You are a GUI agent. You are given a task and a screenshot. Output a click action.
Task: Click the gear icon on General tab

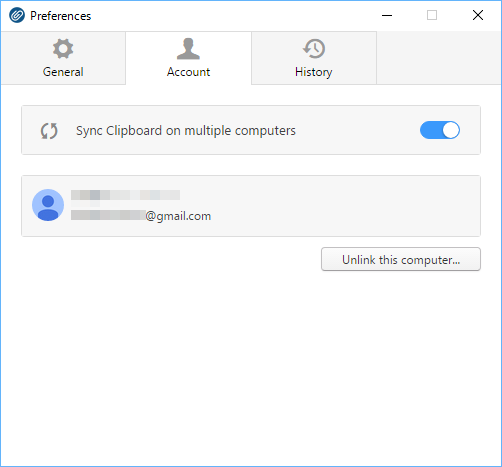[63, 49]
